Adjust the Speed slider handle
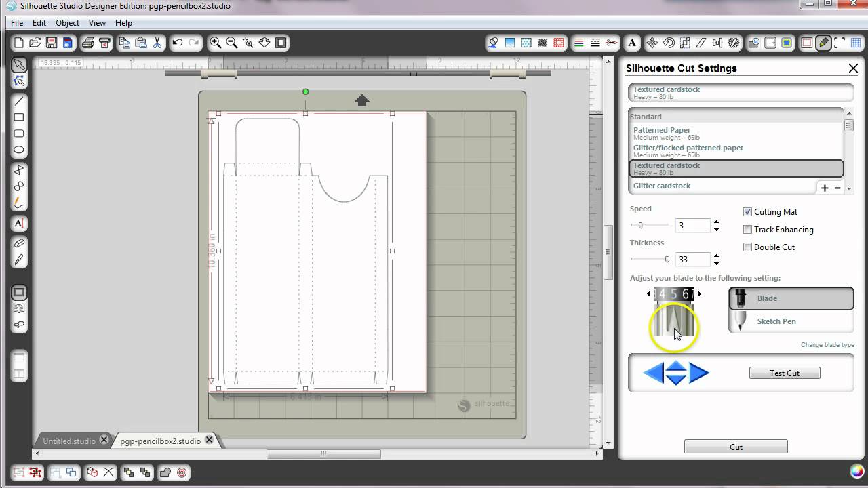This screenshot has width=868, height=488. (x=640, y=225)
